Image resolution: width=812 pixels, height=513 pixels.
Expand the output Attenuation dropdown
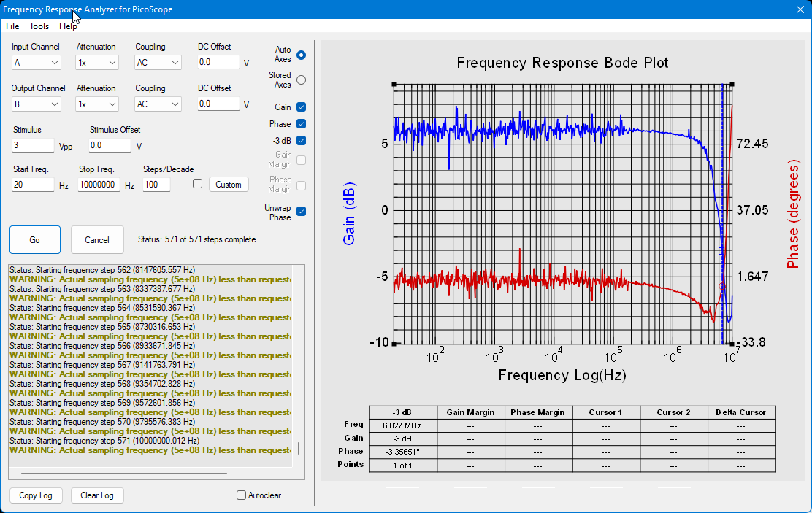pos(97,104)
